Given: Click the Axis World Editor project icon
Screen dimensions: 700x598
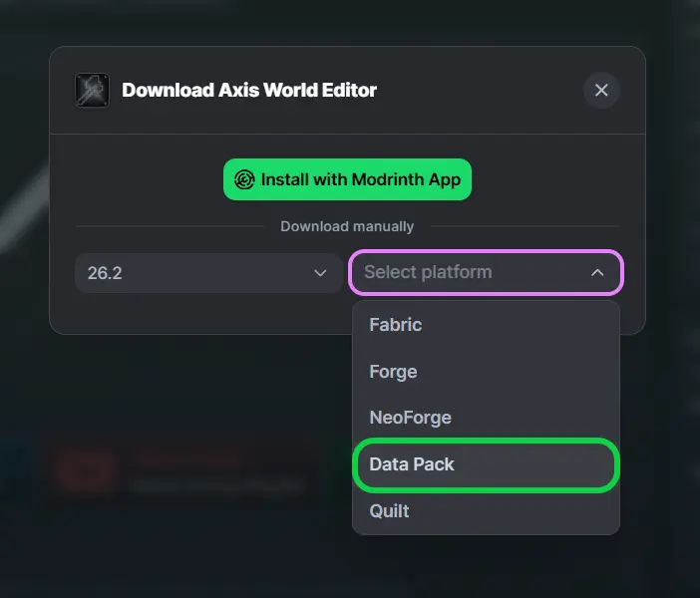Looking at the screenshot, I should coord(92,90).
